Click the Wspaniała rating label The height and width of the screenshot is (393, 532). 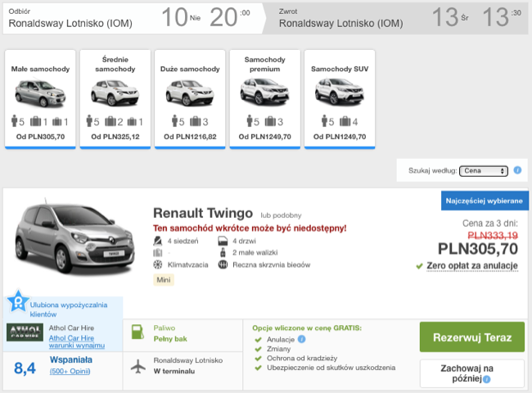(x=71, y=359)
